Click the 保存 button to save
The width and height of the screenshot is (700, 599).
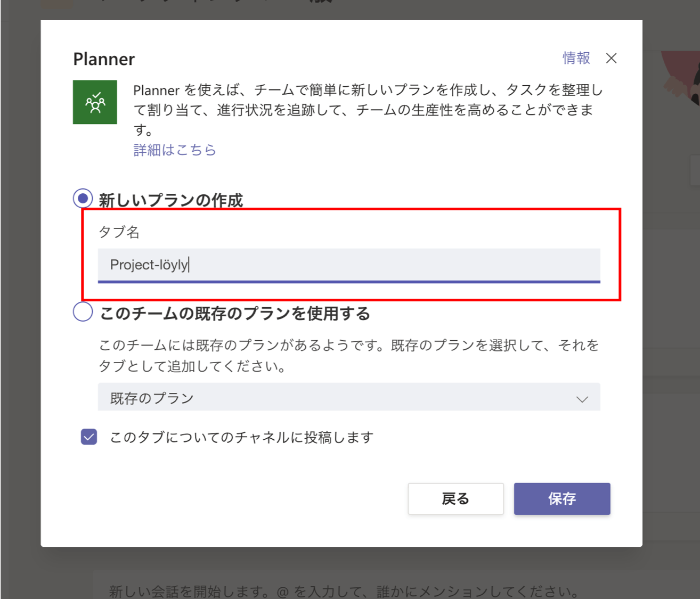561,499
